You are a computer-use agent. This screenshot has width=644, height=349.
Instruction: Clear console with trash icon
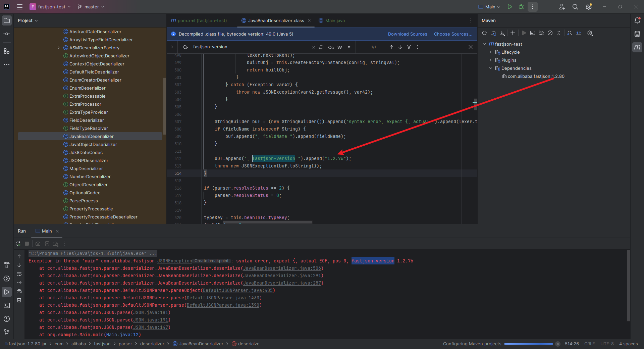19,300
